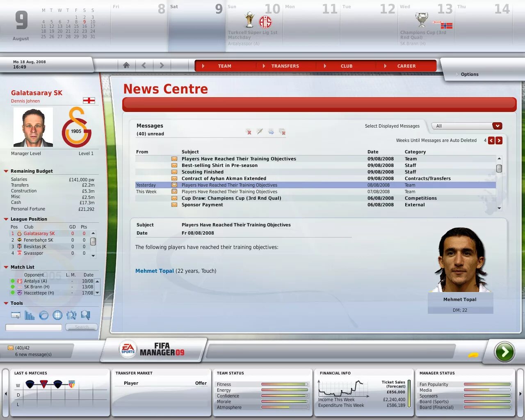Click the Fitness team status bar
Screen dimensions: 525x420
pos(284,384)
